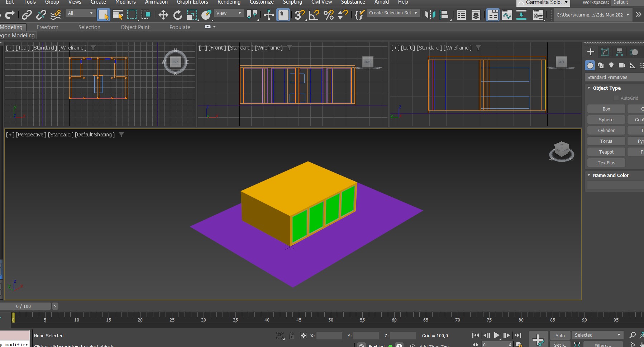Image resolution: width=644 pixels, height=347 pixels.
Task: Click the Select and Link chain icon
Action: 27,15
